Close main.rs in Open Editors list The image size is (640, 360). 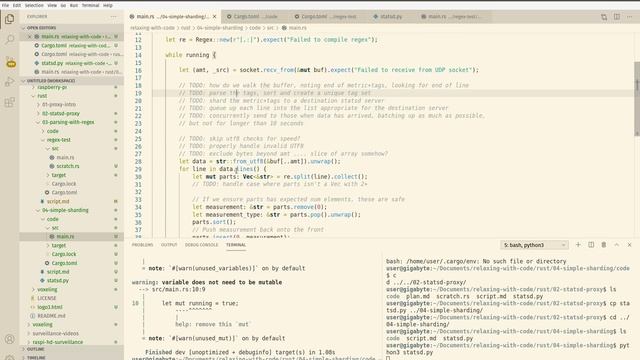(29, 36)
